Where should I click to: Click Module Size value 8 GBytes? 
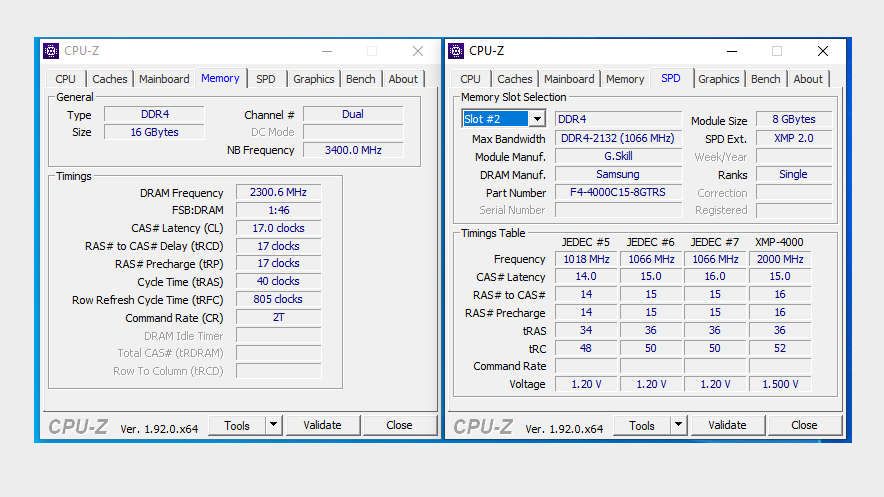[x=794, y=119]
